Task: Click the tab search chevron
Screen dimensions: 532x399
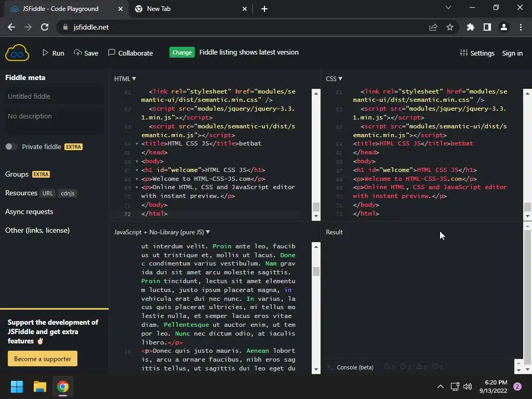Action: point(448,7)
